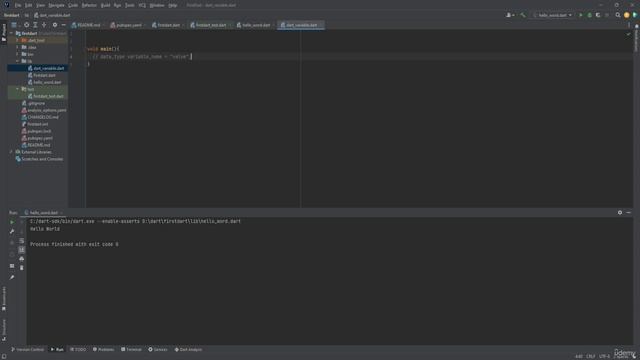Screen dimensions: 640x360
Task: Select firstdart.dart in lib folder
Action: pos(41,75)
